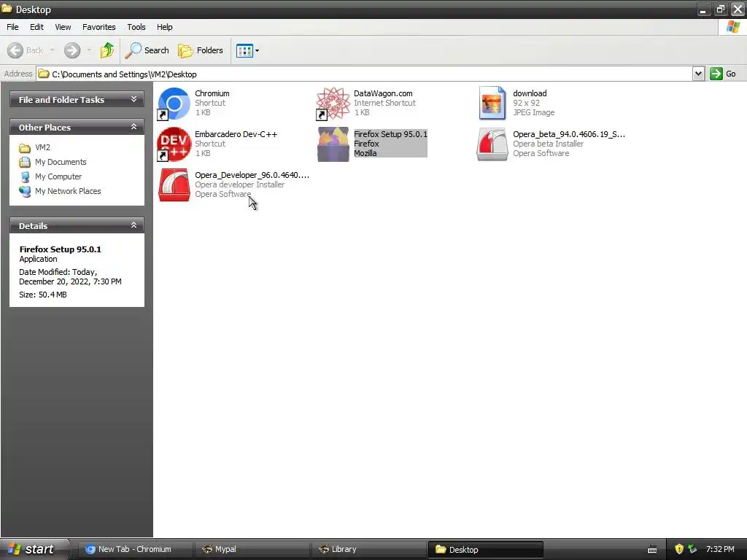Click the Views toolbar icon
Image resolution: width=747 pixels, height=560 pixels.
click(245, 50)
